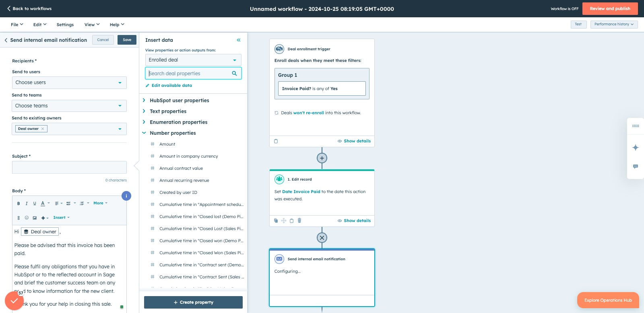Click Review and publish button

point(610,8)
